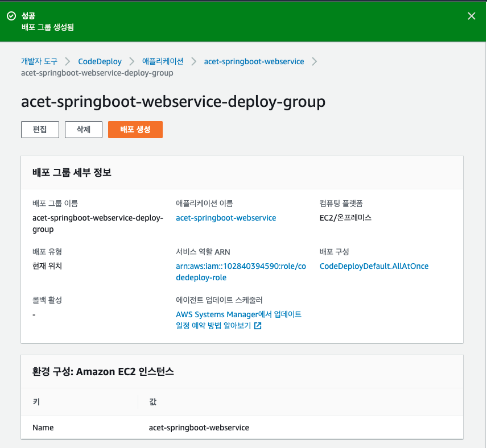Click the current breadcrumb acet-springboot-webservice-deploy-group text

point(97,73)
